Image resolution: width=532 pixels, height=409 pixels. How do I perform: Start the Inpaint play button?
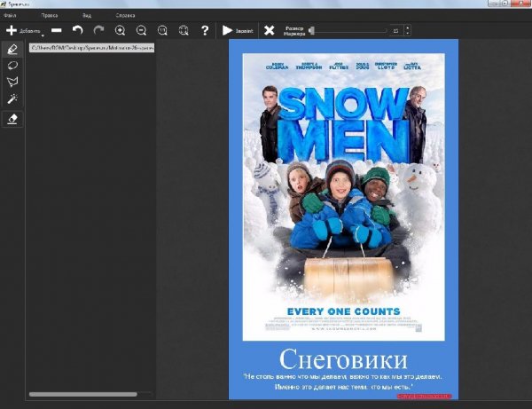click(x=238, y=30)
